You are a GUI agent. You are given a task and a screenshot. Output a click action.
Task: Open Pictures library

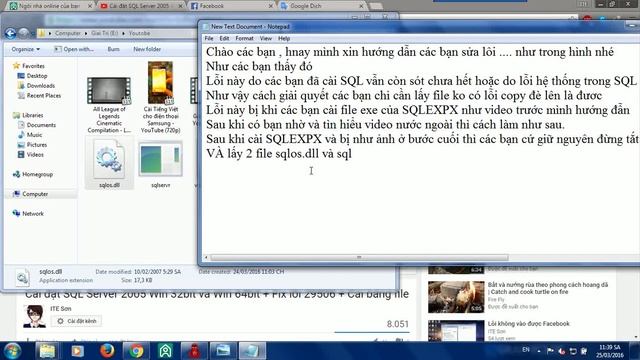point(32,145)
